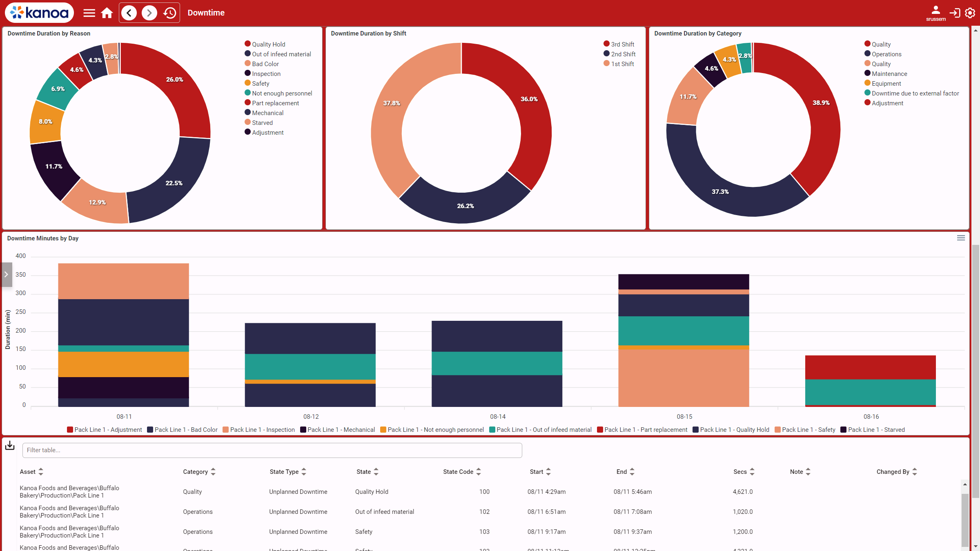Screen dimensions: 980x551
Task: Click the Filter table input field
Action: click(x=272, y=450)
